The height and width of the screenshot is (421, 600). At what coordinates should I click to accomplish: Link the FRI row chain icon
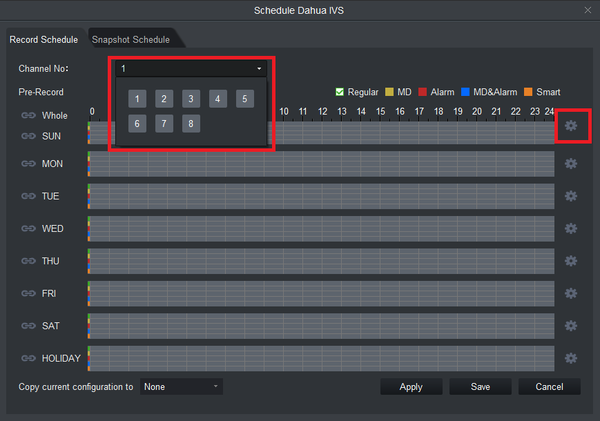28,293
